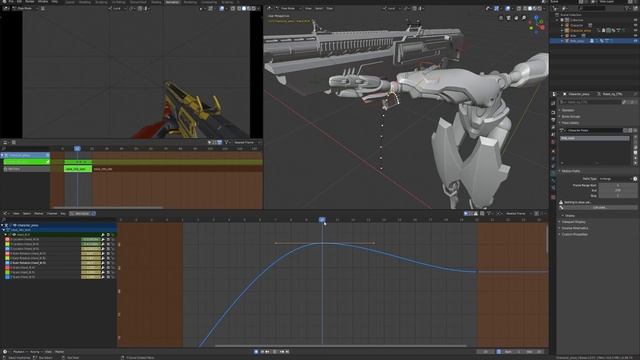Open Graph Editor Select menu
The image size is (640, 360).
click(x=27, y=213)
